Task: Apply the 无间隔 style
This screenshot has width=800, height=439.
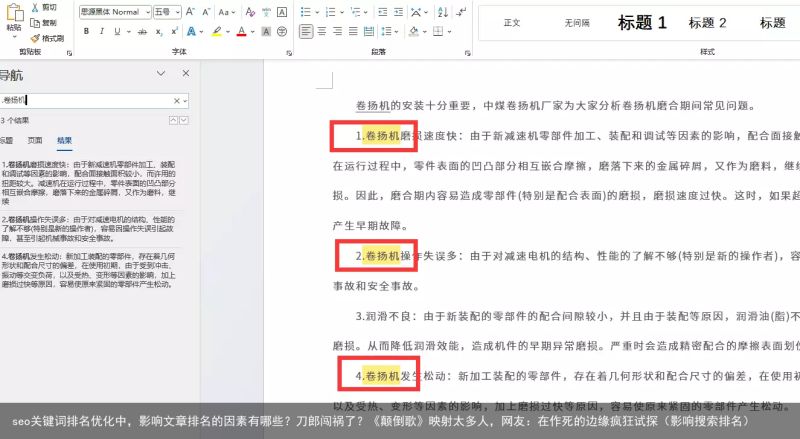Action: point(577,23)
